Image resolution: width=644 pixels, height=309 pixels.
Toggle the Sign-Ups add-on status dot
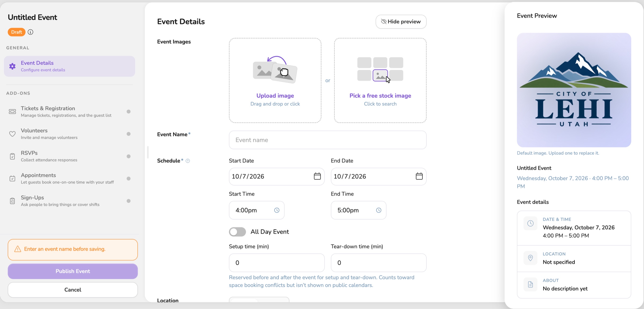[x=129, y=201]
